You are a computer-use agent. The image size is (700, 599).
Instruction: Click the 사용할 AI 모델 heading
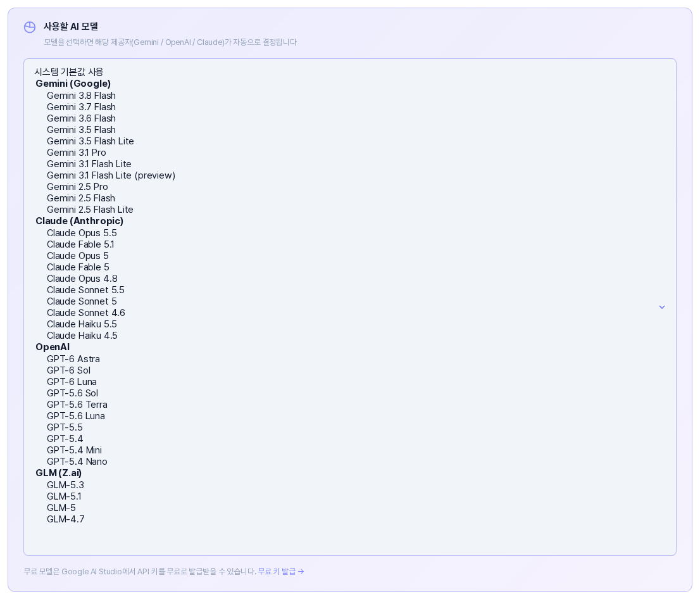pyautogui.click(x=70, y=27)
